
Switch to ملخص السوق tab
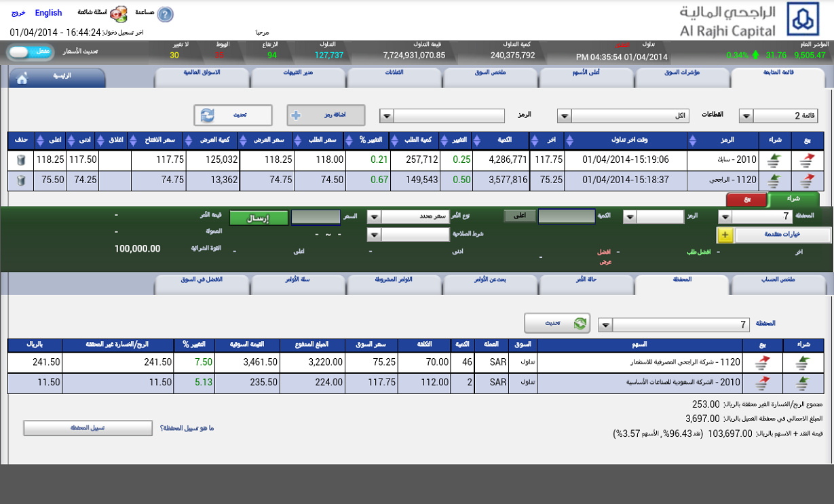point(490,78)
